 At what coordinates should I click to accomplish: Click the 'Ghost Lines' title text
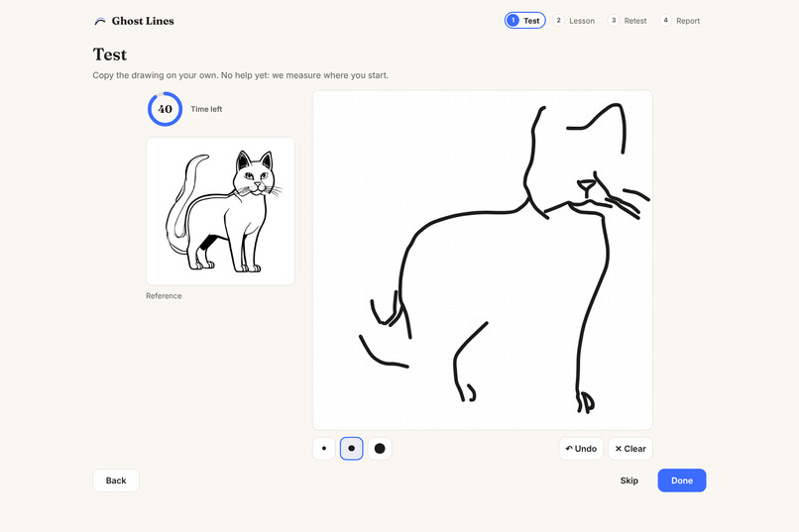coord(143,21)
